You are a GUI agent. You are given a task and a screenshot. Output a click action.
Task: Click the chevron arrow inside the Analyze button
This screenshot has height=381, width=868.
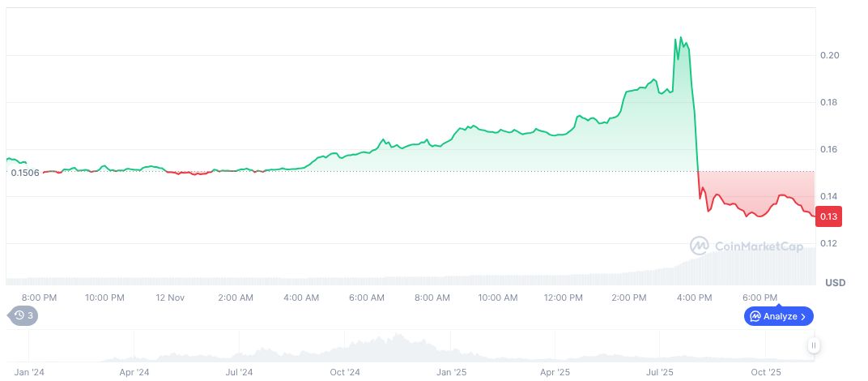tap(803, 316)
